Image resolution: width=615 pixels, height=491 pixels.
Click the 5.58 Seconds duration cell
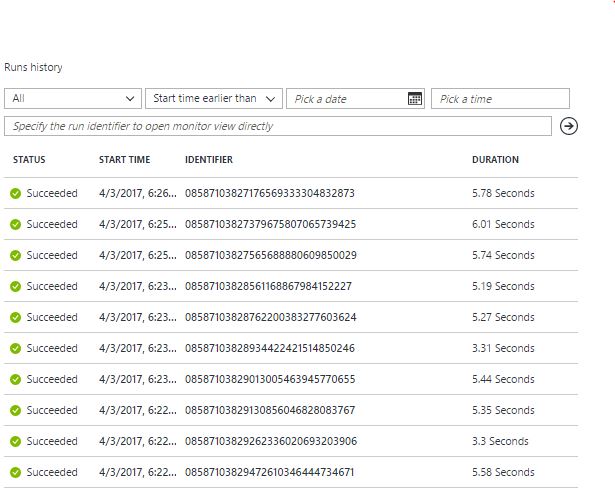click(x=503, y=472)
